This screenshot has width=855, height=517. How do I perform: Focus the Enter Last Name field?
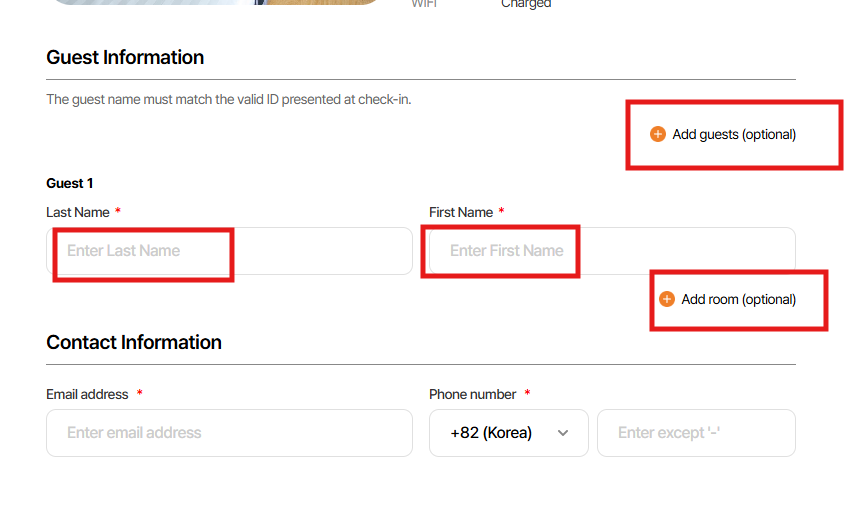229,251
